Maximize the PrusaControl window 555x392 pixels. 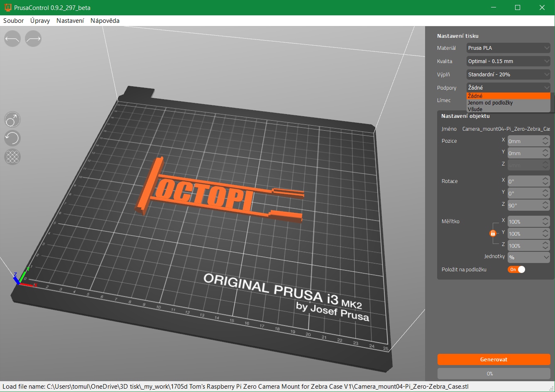(x=518, y=7)
